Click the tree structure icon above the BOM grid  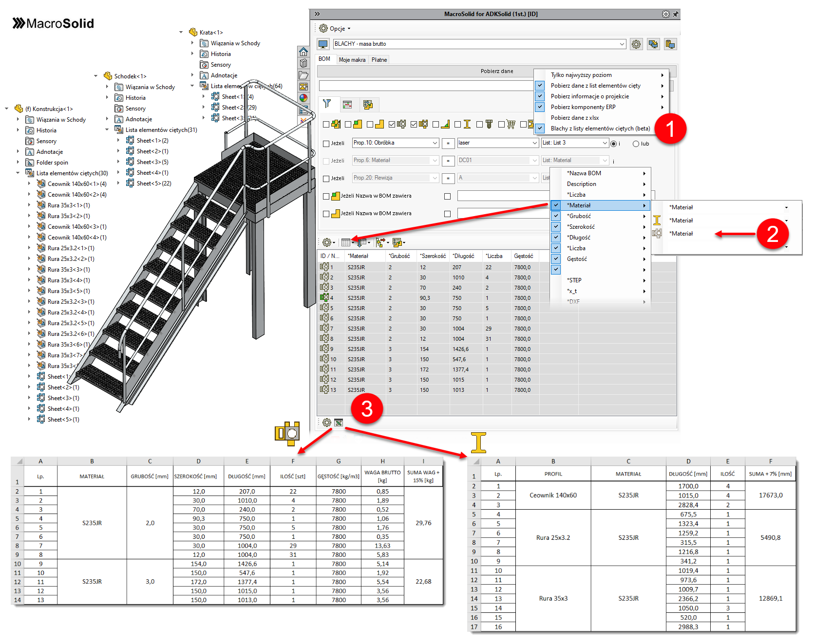click(380, 242)
